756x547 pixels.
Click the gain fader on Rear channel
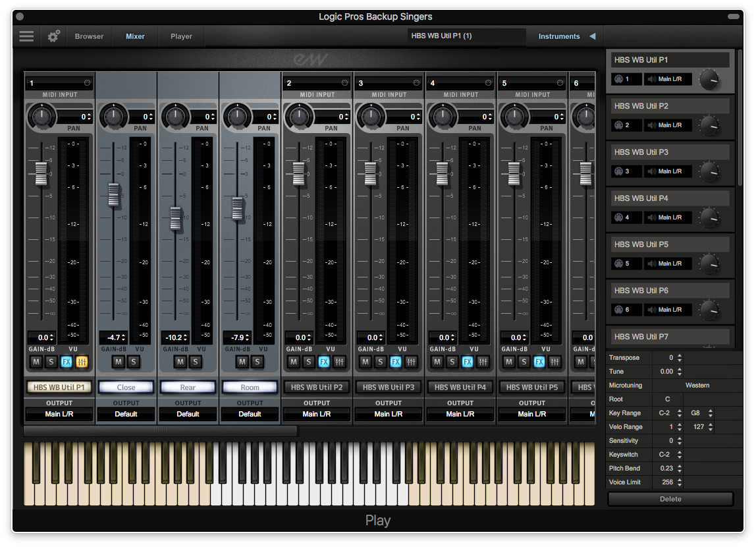(x=175, y=219)
